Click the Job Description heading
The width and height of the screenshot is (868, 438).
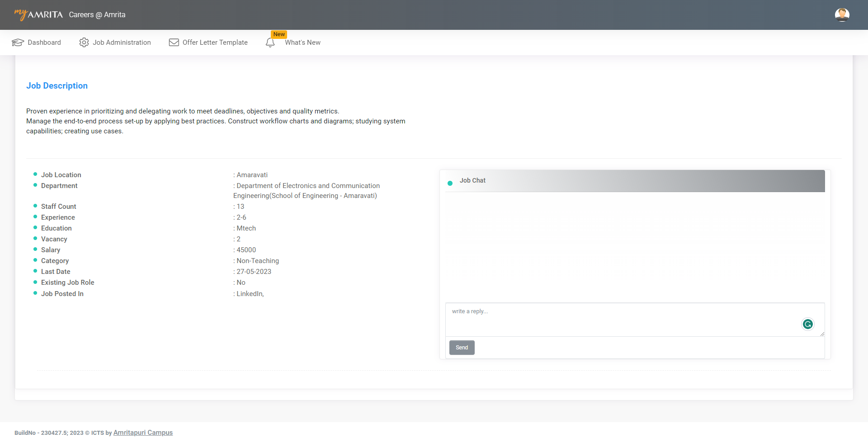point(57,86)
